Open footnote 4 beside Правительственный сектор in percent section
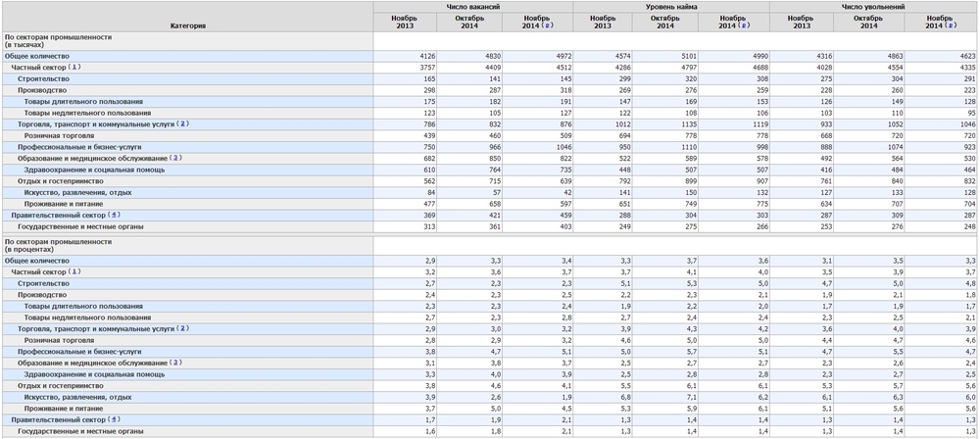This screenshot has width=980, height=439. (115, 418)
